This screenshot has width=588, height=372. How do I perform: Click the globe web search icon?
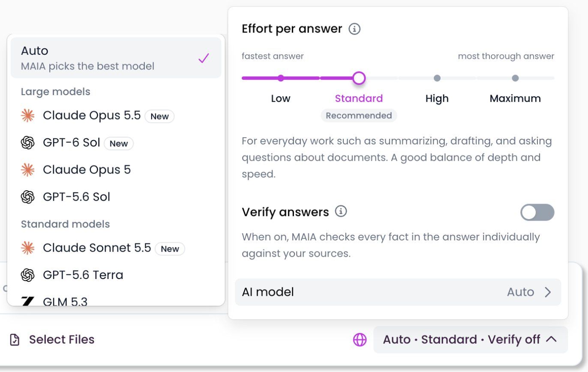coord(360,340)
